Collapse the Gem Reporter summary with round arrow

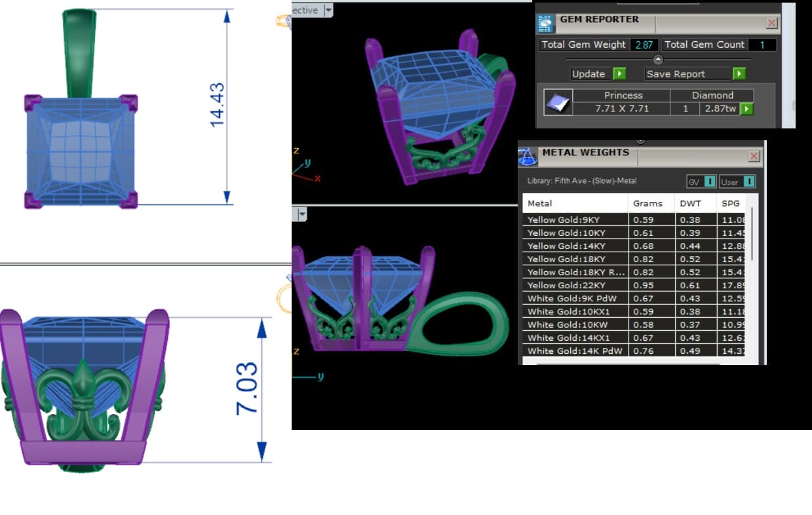point(659,60)
